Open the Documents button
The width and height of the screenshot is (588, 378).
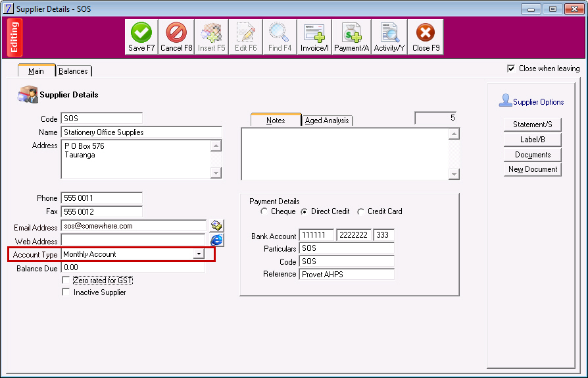[533, 155]
